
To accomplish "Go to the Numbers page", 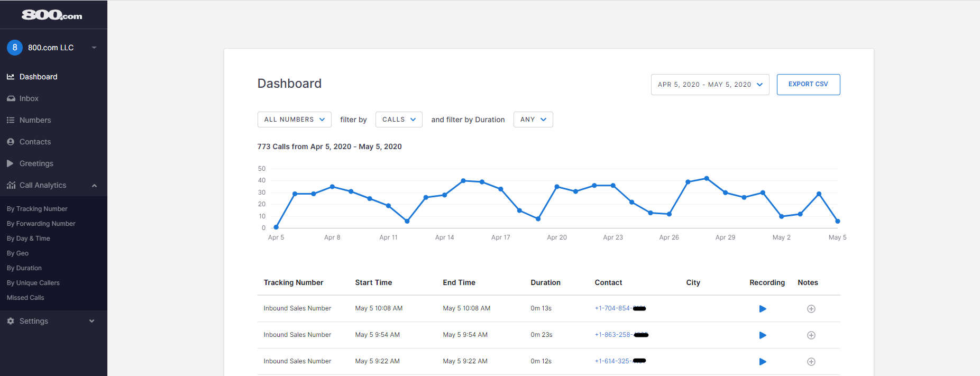I will [x=35, y=120].
